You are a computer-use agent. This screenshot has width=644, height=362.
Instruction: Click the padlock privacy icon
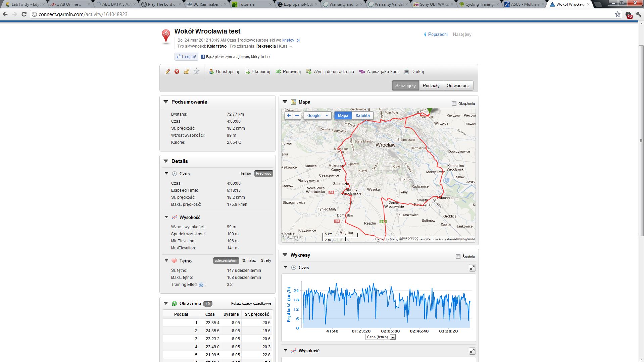(x=187, y=71)
